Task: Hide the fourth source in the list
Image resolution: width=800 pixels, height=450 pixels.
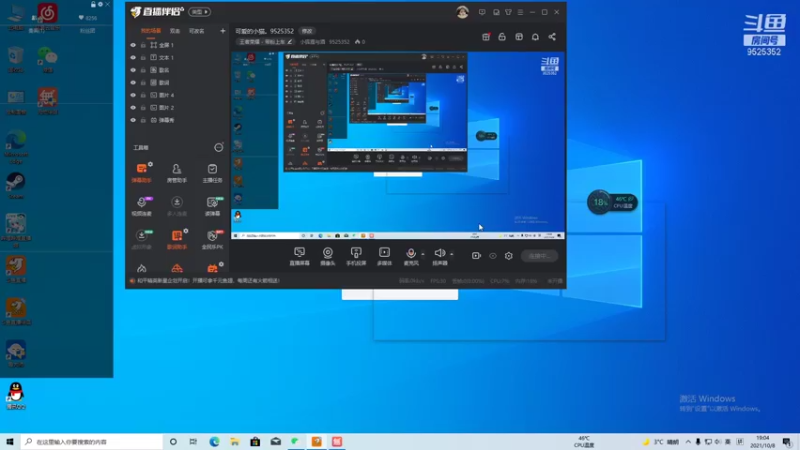Action: 133,83
